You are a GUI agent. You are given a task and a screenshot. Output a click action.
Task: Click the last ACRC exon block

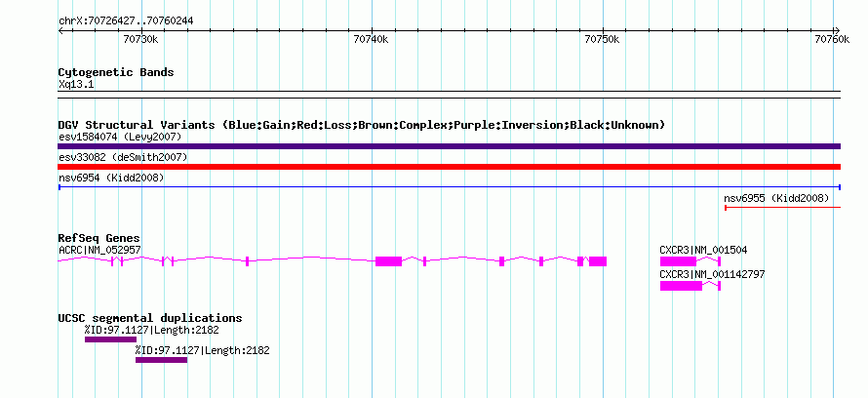click(598, 261)
